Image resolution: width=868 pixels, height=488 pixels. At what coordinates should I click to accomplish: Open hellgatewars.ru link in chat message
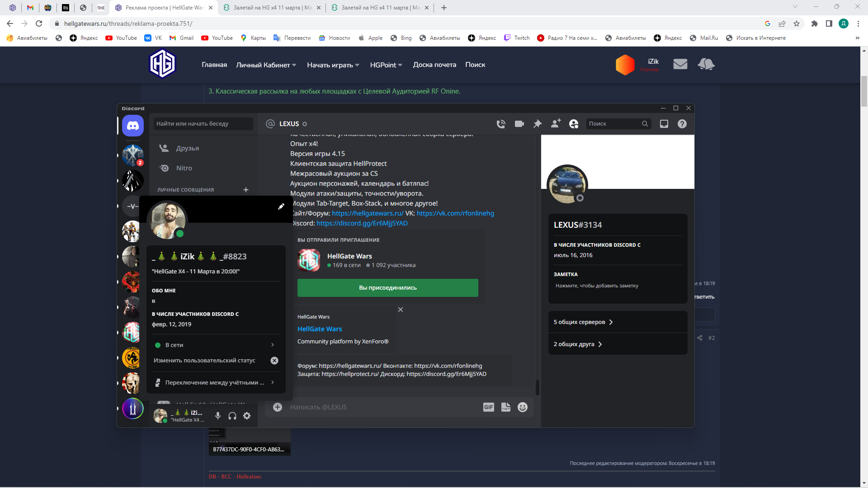[x=368, y=213]
